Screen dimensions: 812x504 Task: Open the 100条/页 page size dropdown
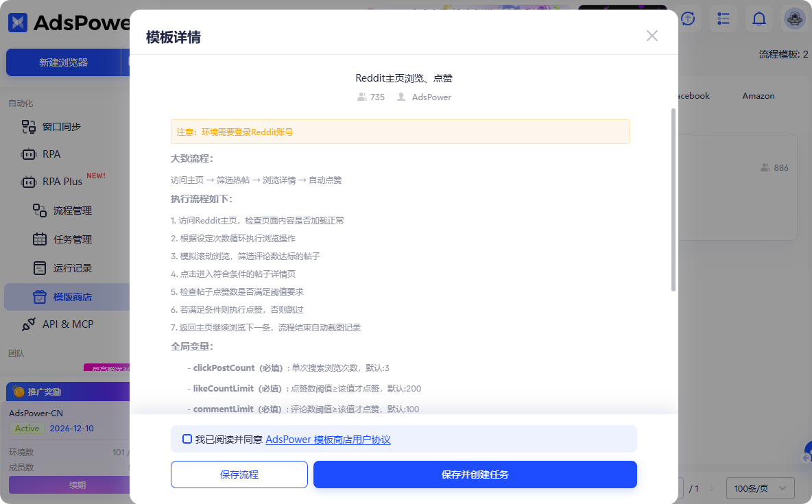(760, 488)
